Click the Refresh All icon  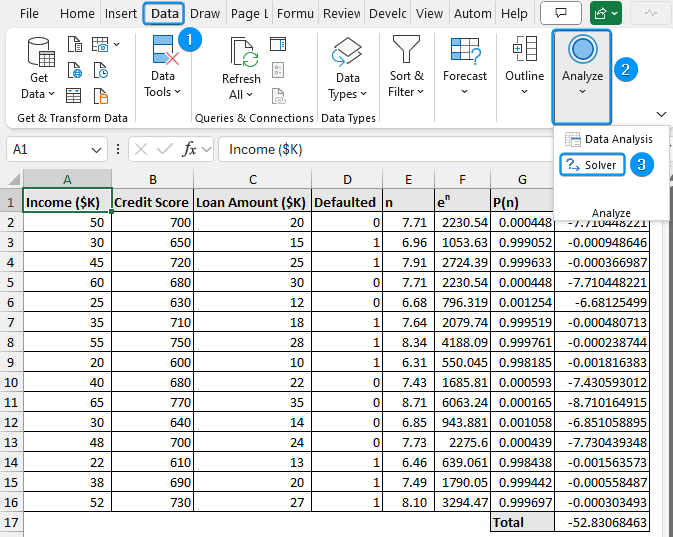coord(241,52)
